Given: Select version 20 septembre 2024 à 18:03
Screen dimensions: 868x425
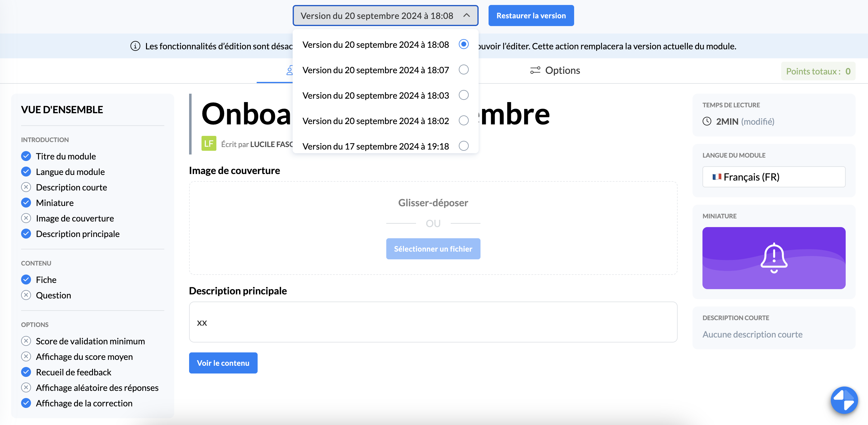Looking at the screenshot, I should tap(464, 95).
